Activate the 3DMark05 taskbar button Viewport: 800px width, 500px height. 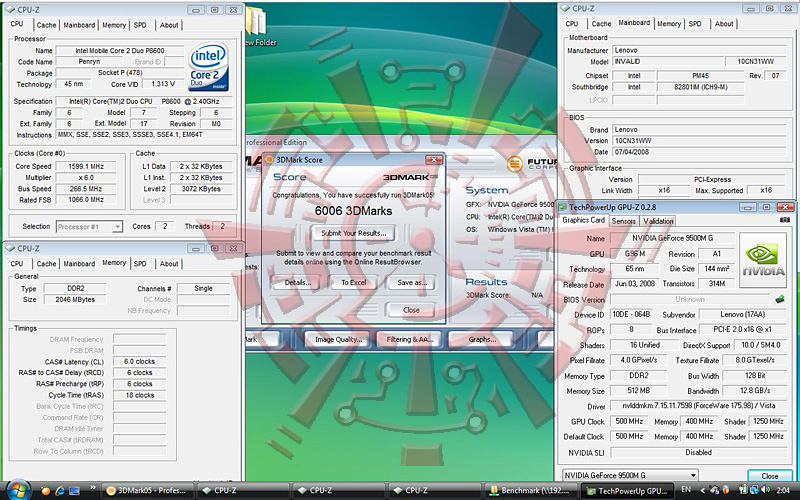(148, 491)
